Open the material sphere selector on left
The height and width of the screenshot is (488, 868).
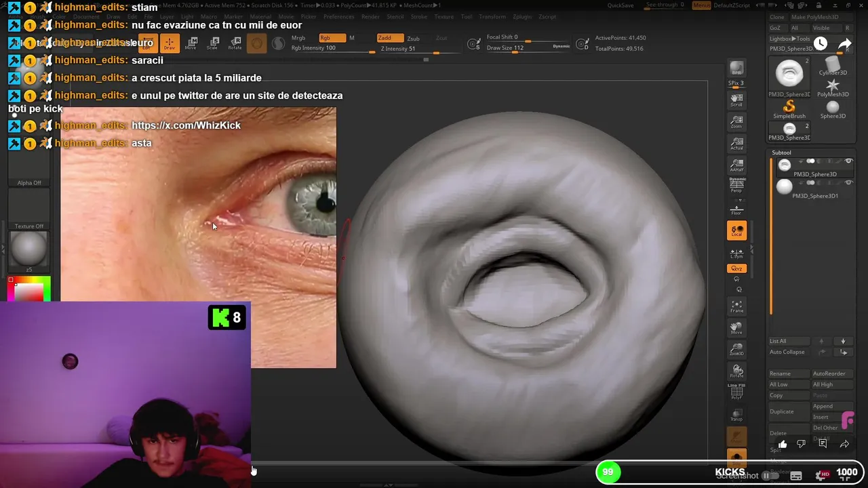pos(29,251)
